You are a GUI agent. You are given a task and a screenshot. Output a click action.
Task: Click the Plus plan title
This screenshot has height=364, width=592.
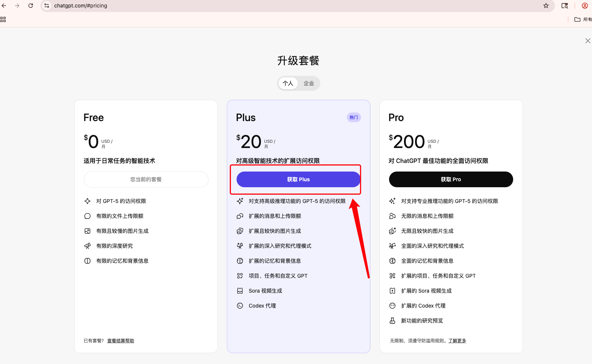(246, 118)
